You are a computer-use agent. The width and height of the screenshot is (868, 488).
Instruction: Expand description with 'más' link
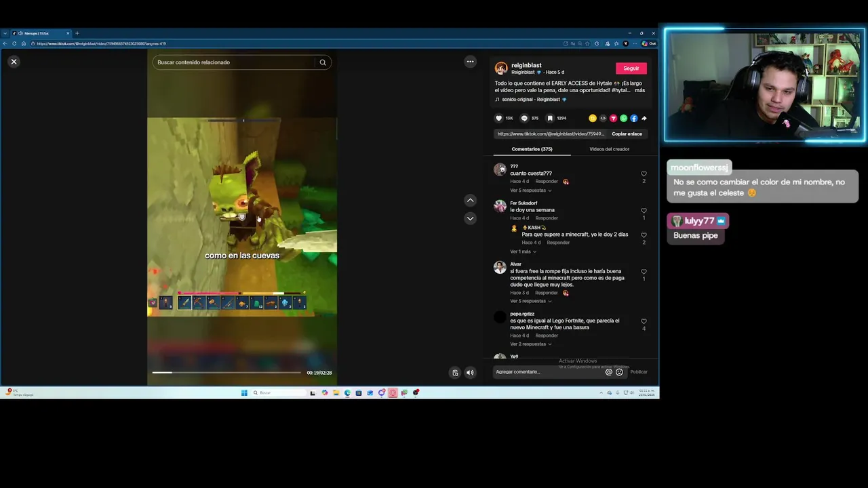coord(639,90)
